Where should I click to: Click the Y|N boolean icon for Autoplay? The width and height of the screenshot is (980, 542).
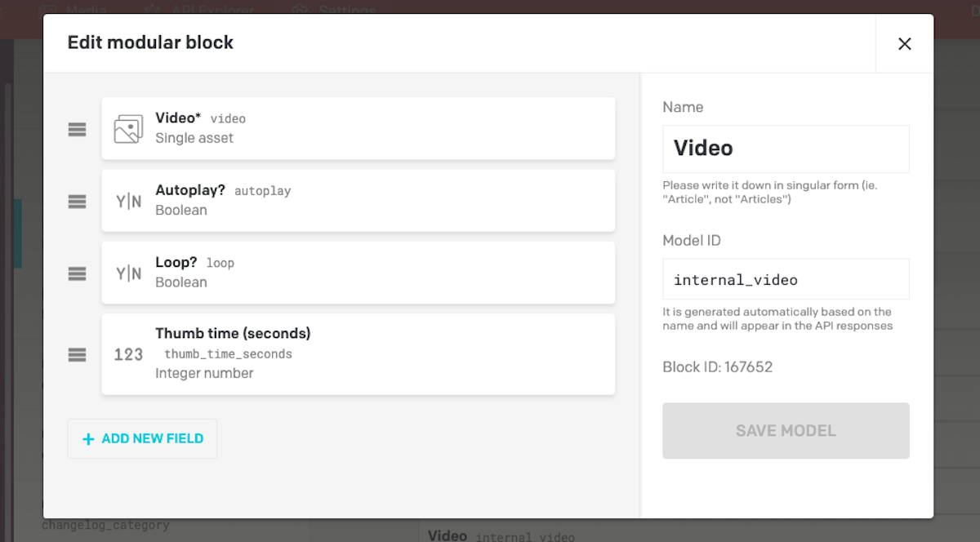coord(128,201)
